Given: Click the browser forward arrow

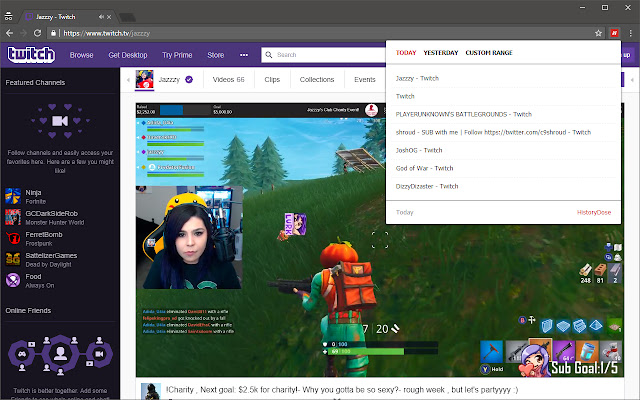Looking at the screenshot, I should pos(23,33).
